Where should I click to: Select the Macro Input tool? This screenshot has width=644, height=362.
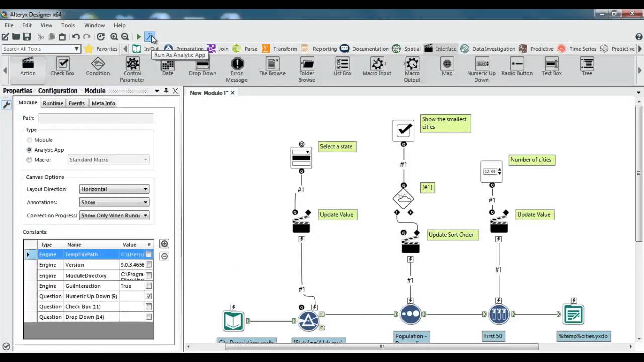click(377, 67)
